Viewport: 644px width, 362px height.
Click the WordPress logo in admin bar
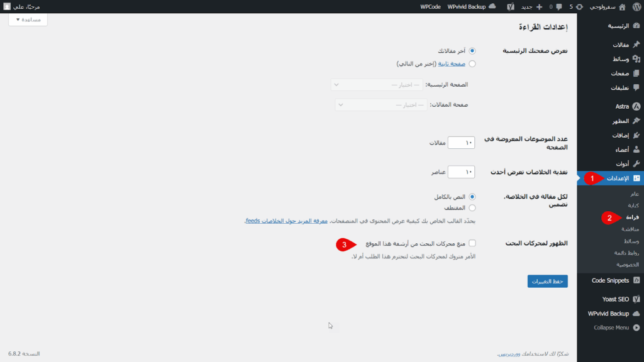click(x=636, y=6)
